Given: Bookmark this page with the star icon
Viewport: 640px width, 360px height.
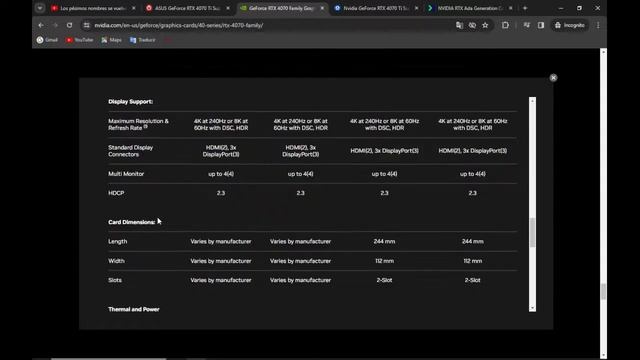Looking at the screenshot, I should click(485, 25).
